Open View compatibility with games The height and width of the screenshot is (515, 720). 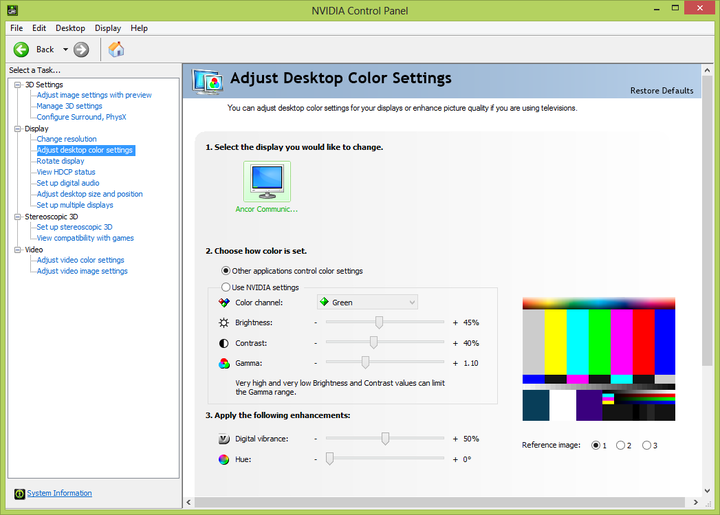pos(85,238)
